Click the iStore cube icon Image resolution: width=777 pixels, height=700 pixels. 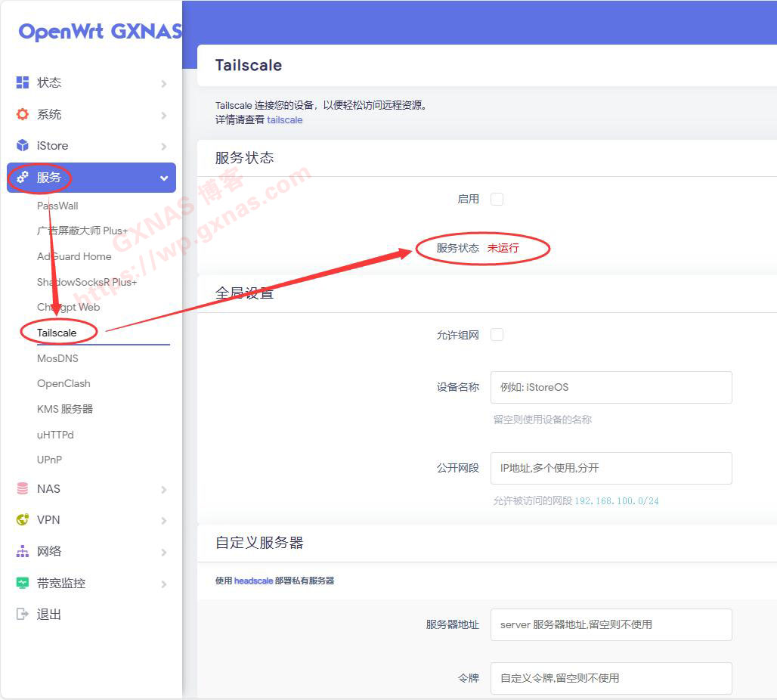point(23,145)
